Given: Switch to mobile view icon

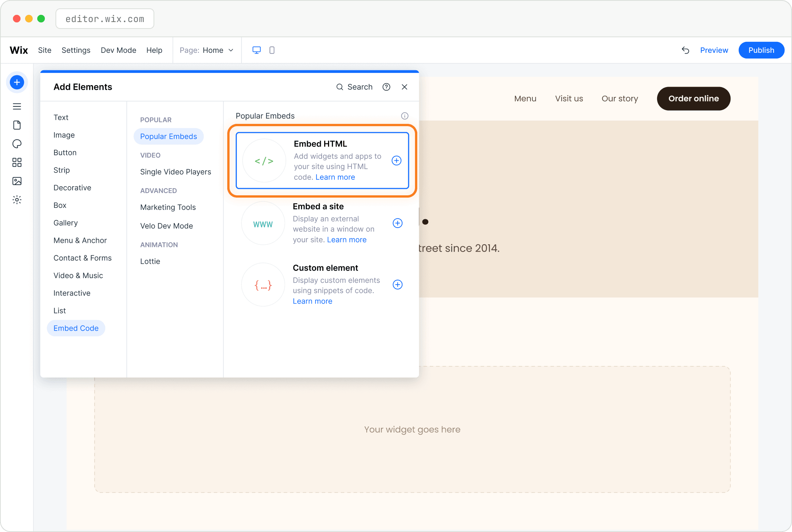Looking at the screenshot, I should (x=272, y=50).
